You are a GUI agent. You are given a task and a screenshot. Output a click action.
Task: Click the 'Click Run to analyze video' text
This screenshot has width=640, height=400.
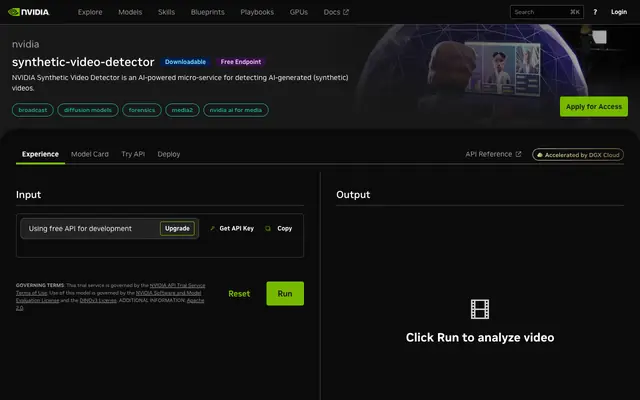pos(480,338)
